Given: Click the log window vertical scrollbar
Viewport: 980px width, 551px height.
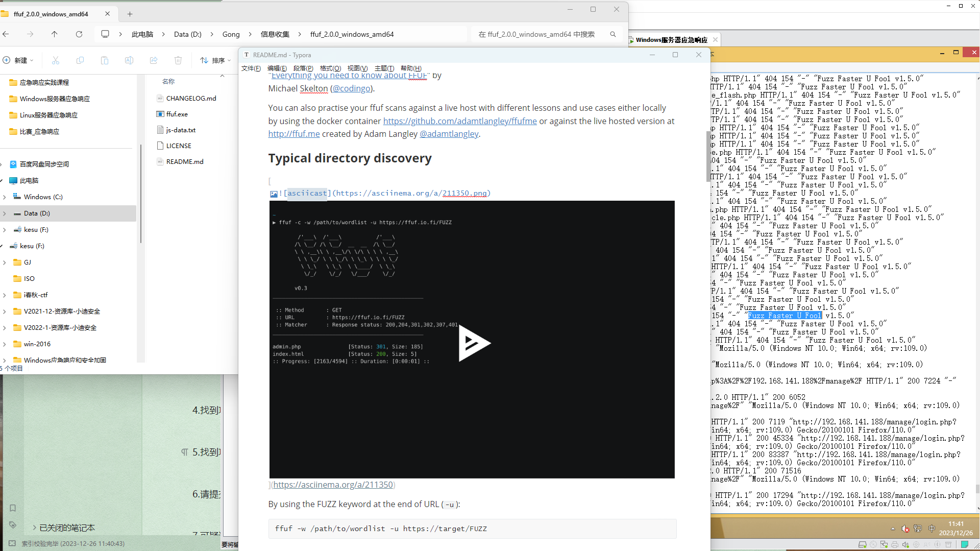Looking at the screenshot, I should click(x=977, y=489).
